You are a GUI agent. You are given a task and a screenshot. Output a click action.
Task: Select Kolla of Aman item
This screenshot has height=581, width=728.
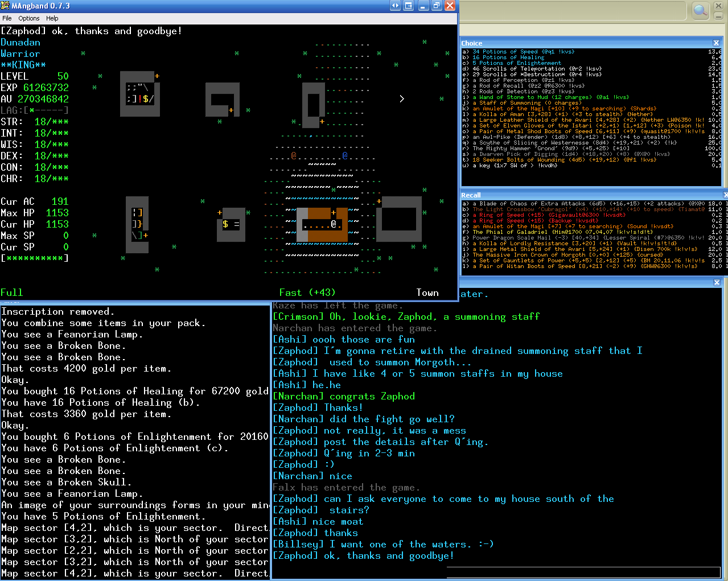(591, 114)
